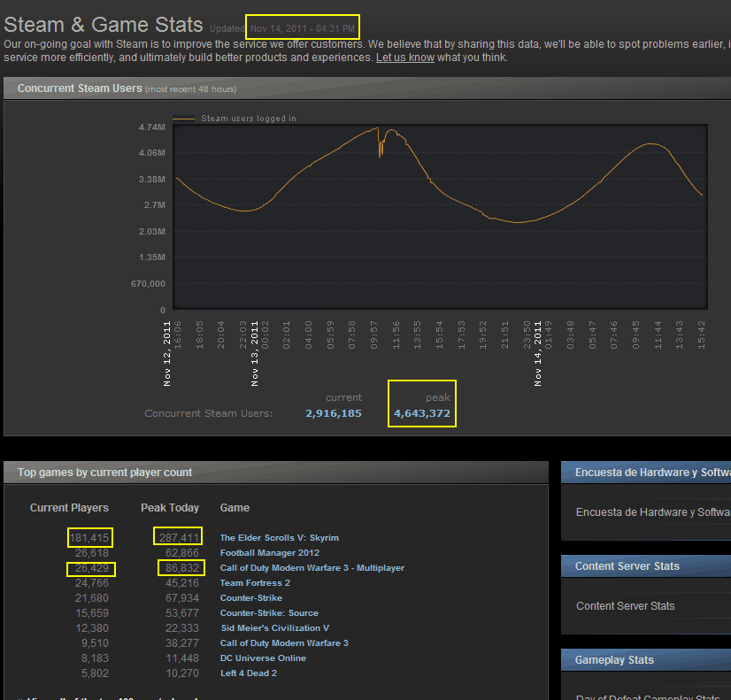Image resolution: width=731 pixels, height=700 pixels.
Task: Click the Game column header
Action: [235, 508]
